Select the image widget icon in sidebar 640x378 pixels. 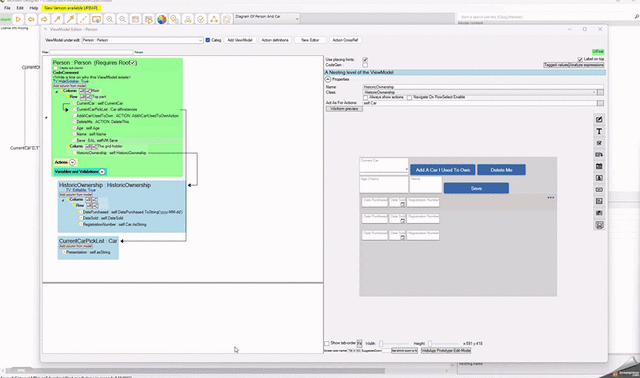pos(599,178)
